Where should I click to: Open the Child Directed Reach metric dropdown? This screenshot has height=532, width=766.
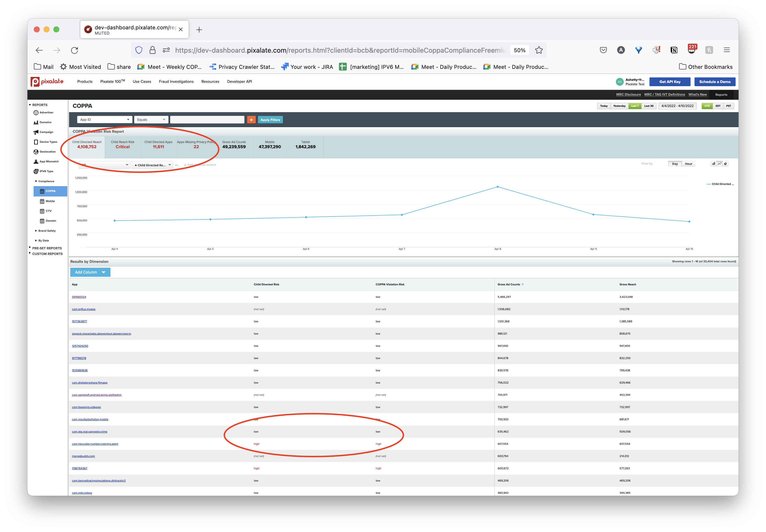[153, 165]
